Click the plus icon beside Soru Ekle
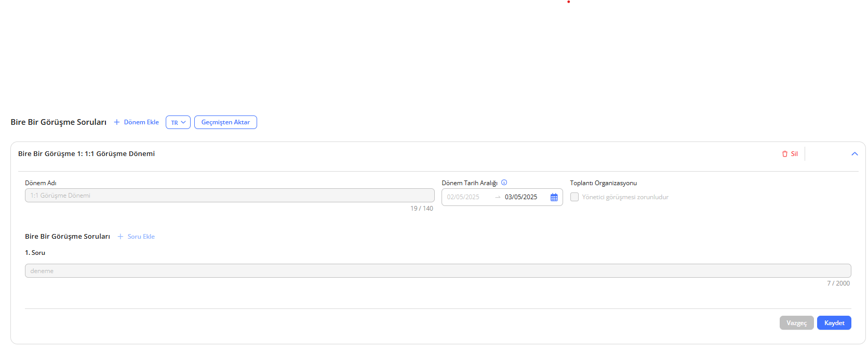This screenshot has width=868, height=349. (121, 237)
